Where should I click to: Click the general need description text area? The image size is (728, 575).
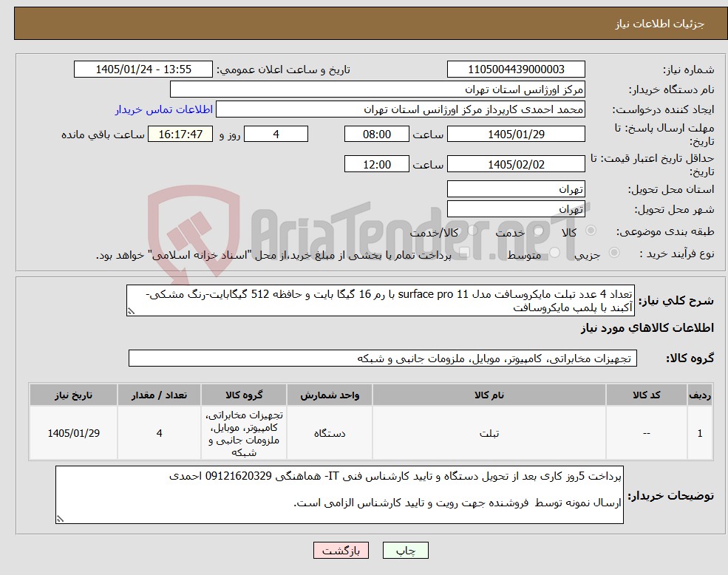pyautogui.click(x=380, y=301)
